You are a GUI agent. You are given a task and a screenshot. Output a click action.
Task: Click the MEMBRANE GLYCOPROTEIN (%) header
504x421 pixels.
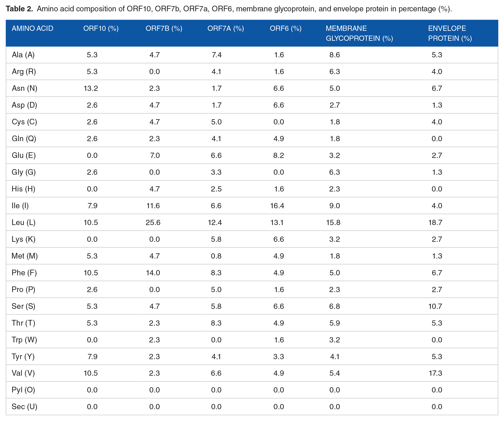tap(359, 33)
